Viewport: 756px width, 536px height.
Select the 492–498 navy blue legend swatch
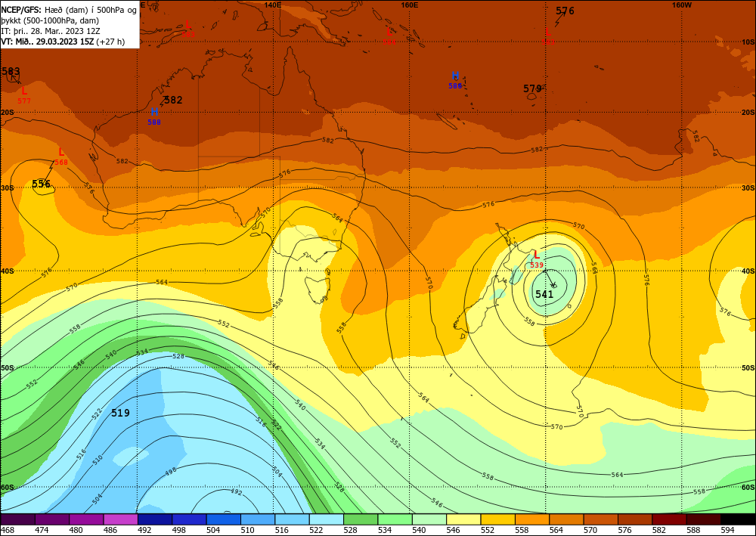[x=155, y=519]
